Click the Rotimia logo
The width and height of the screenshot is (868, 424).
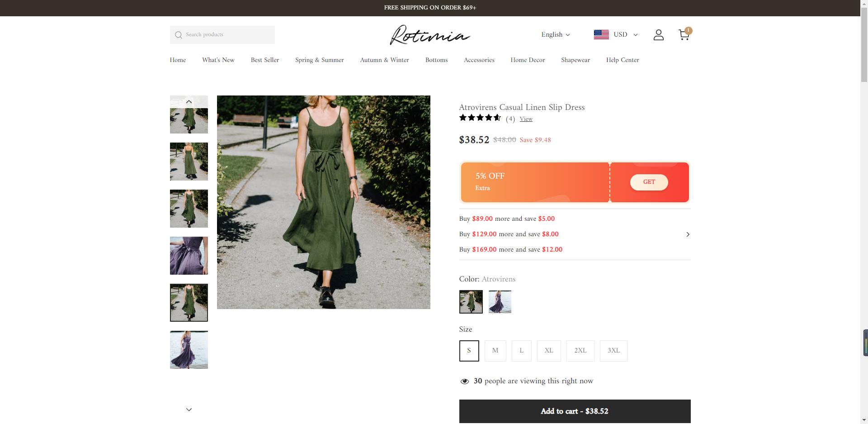click(x=430, y=35)
